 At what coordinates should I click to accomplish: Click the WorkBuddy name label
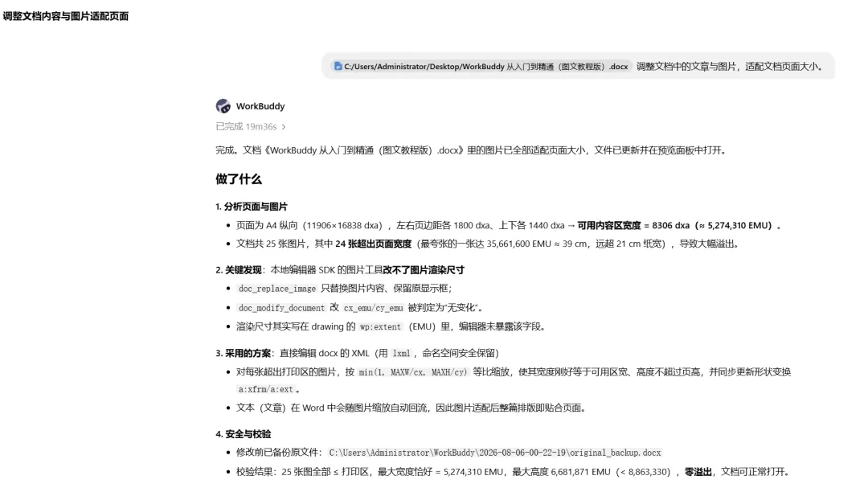pos(260,106)
